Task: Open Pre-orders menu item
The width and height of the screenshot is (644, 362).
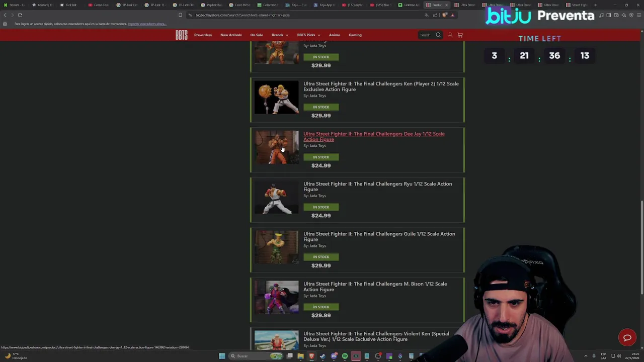Action: [203, 35]
